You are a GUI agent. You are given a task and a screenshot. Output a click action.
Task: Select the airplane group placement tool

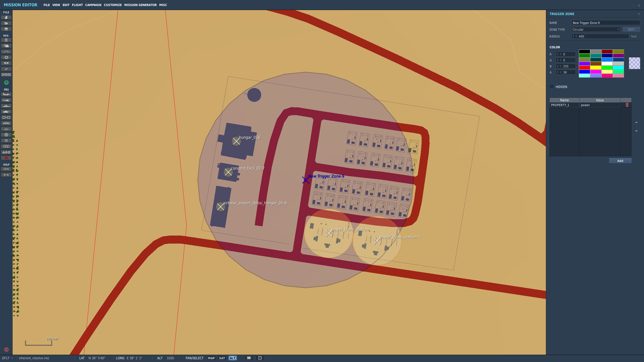coord(6,94)
